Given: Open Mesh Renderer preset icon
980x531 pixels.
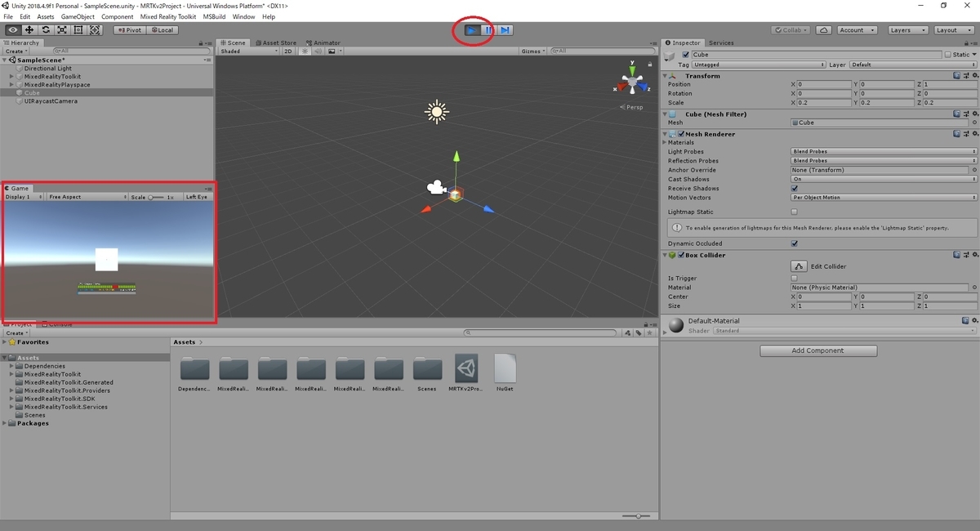Looking at the screenshot, I should coord(965,134).
